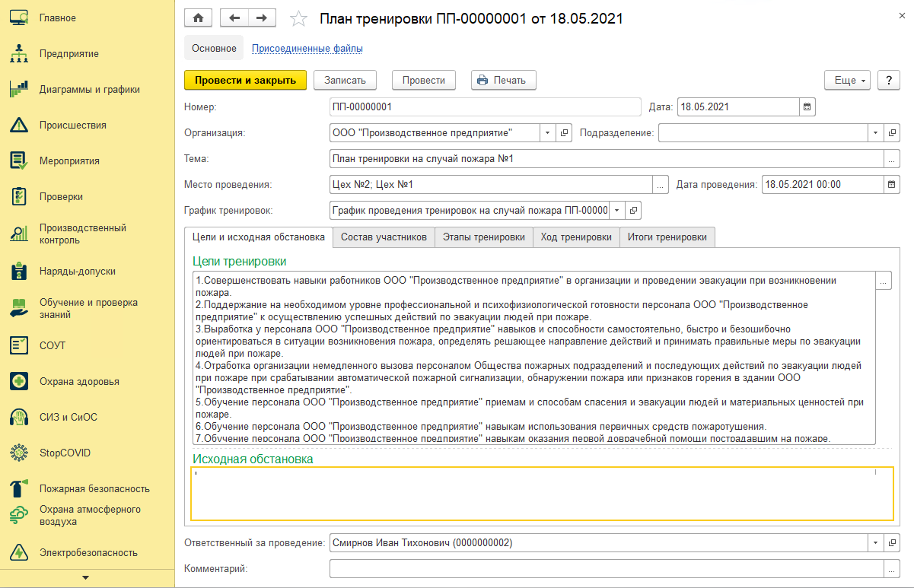Navigate forward with right arrow
This screenshot has height=588, width=914.
click(262, 17)
